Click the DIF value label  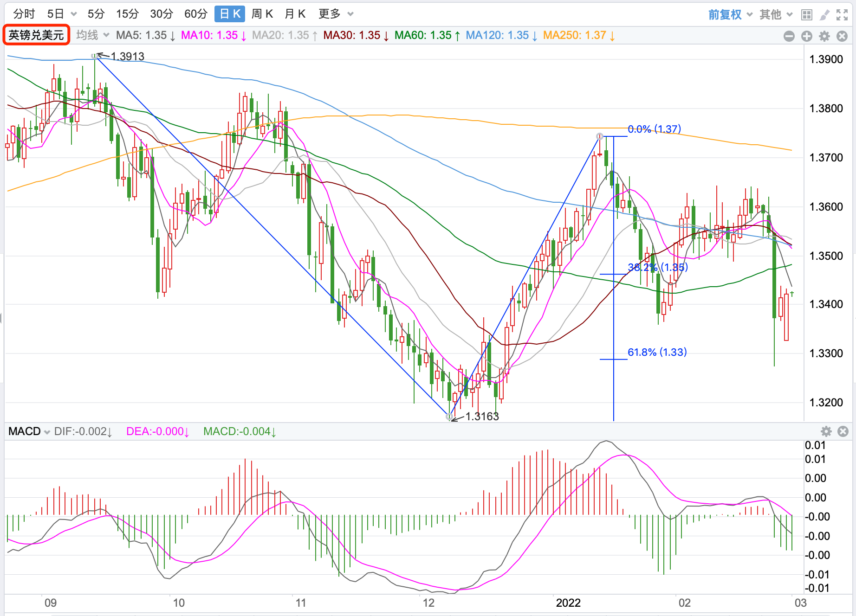pos(83,431)
